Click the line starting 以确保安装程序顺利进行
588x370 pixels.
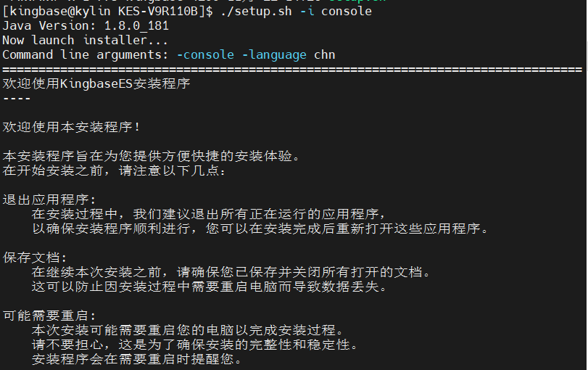pyautogui.click(x=260, y=229)
